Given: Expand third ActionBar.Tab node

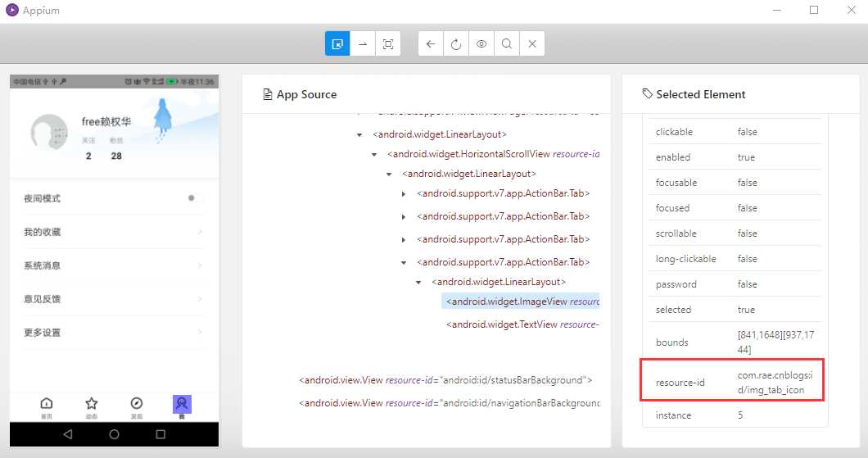Looking at the screenshot, I should point(404,240).
